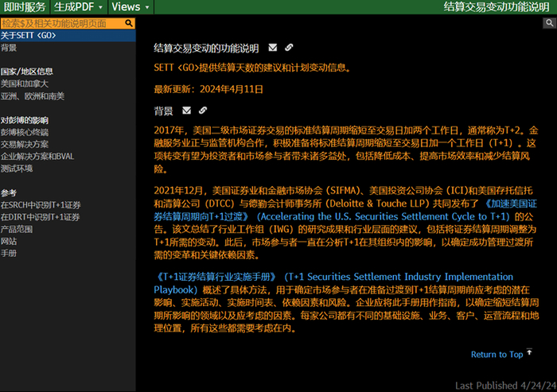
Task: Select 关于SETT <GO> in sidebar
Action: click(68, 36)
